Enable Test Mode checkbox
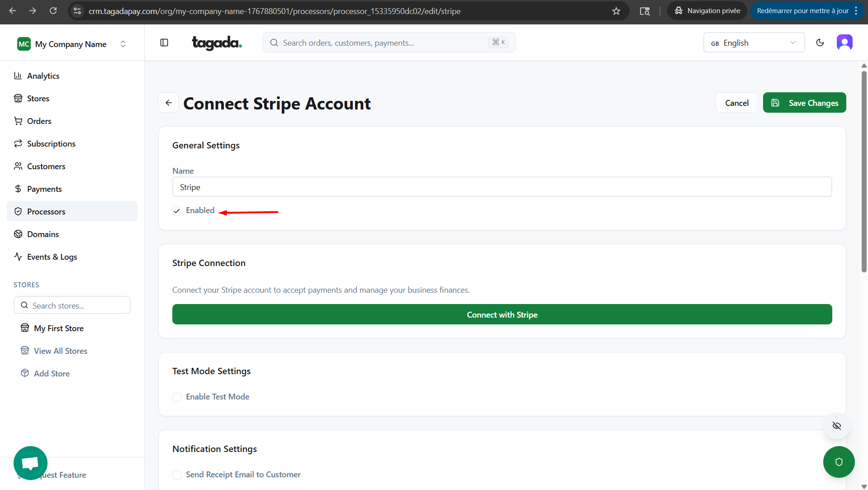The image size is (868, 490). click(177, 397)
